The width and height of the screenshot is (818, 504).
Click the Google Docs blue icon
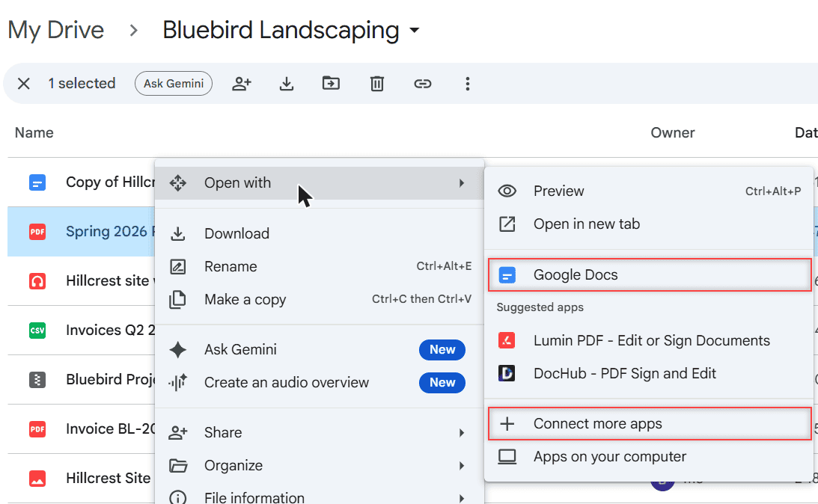click(507, 274)
